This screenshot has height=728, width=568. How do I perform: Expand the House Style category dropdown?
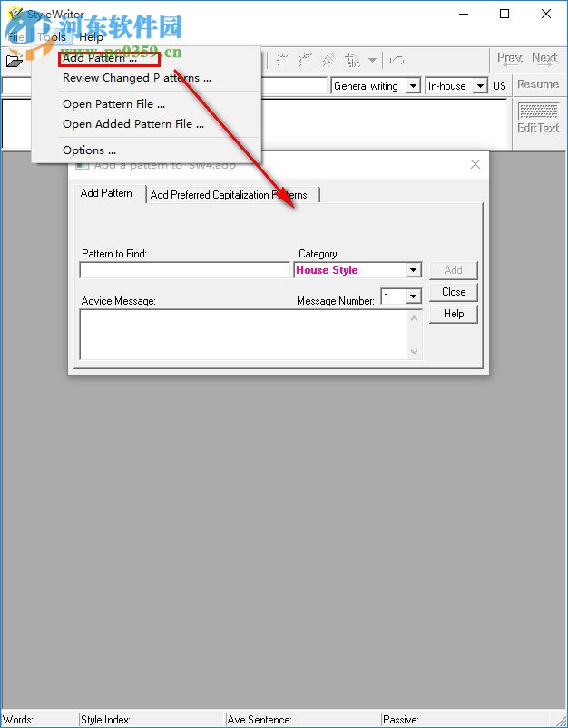coord(413,270)
